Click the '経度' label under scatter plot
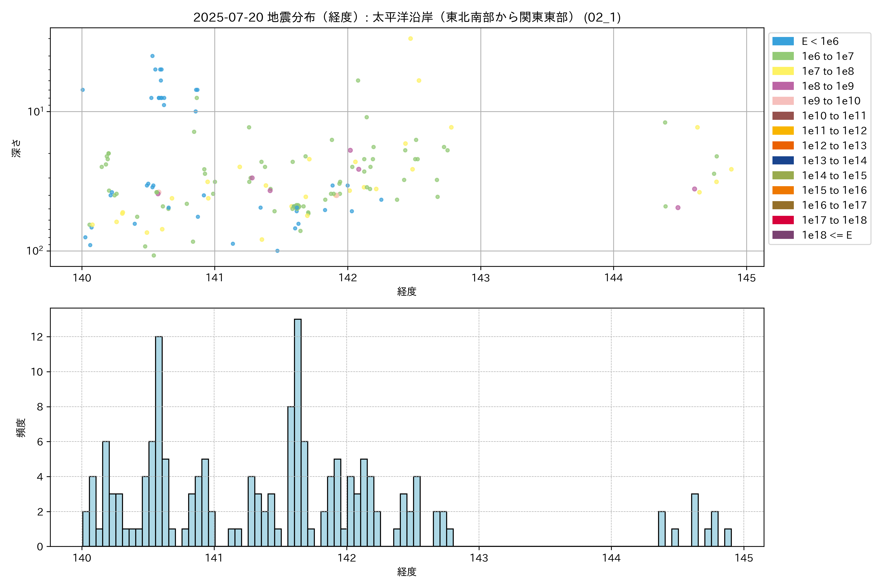Image resolution: width=882 pixels, height=588 pixels. point(407,291)
